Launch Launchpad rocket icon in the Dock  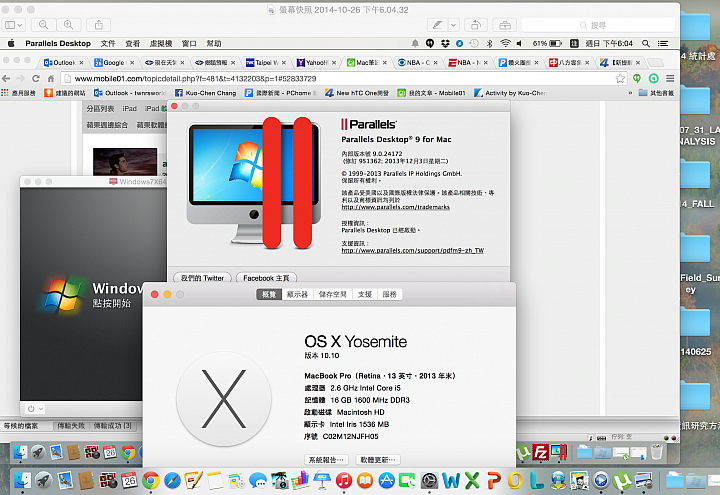point(44,481)
